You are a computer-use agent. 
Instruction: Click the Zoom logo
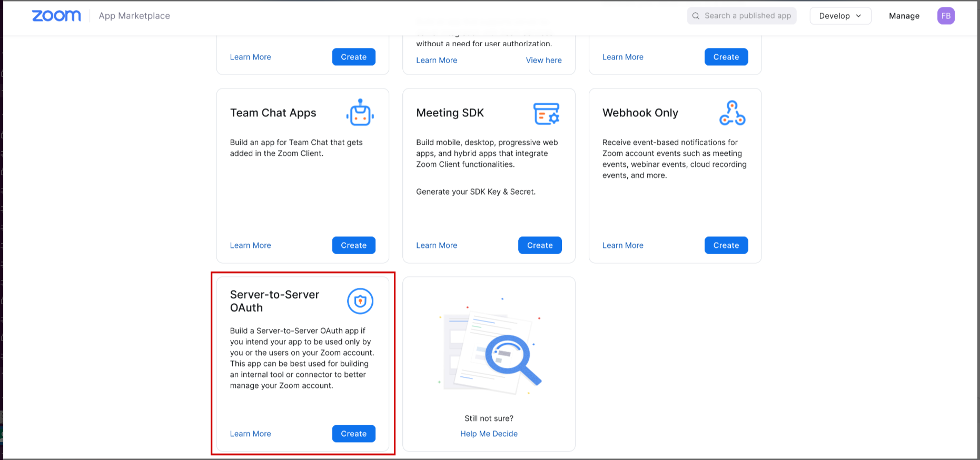(x=56, y=16)
